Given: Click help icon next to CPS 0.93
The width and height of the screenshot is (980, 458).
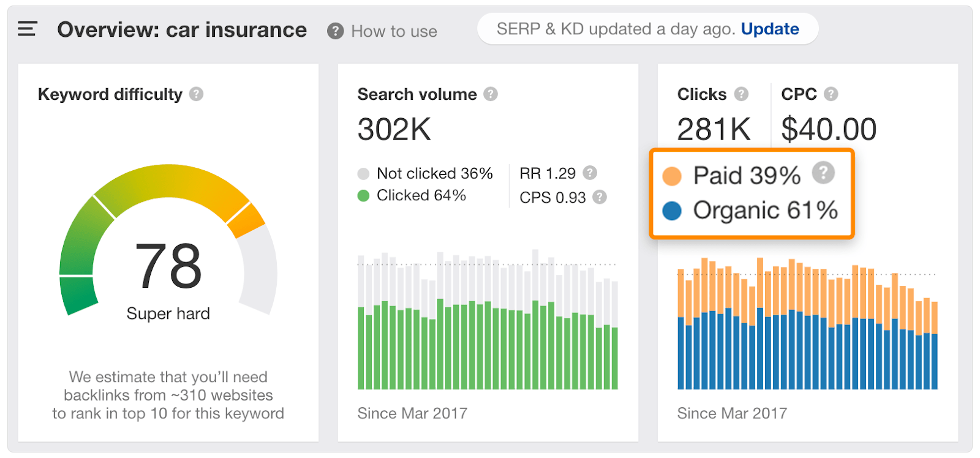Looking at the screenshot, I should tap(600, 197).
